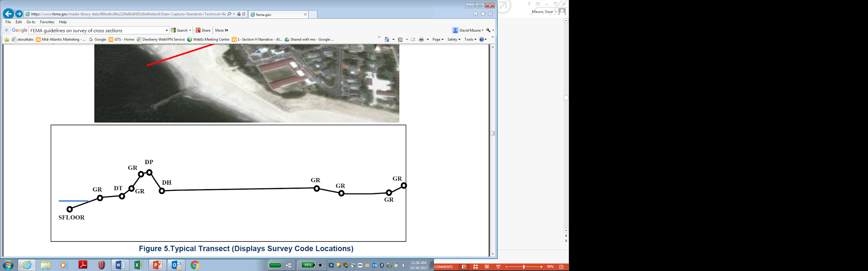Open the abouttabs favorite link
The width and height of the screenshot is (868, 271).
coord(23,40)
